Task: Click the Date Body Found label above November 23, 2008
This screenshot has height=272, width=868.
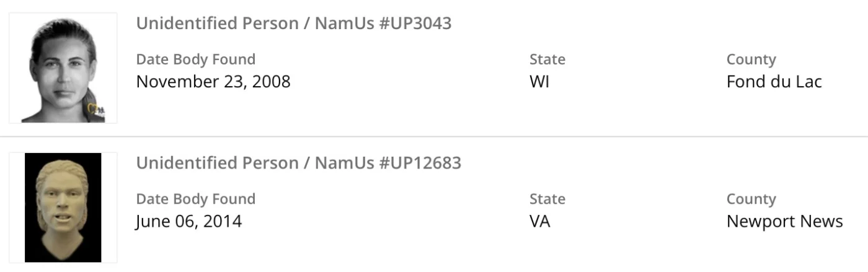Action: pos(196,59)
